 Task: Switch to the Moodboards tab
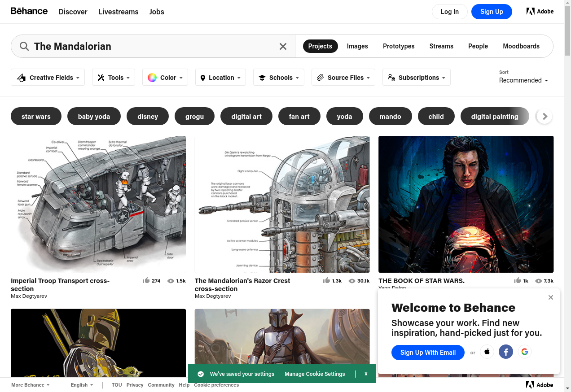click(521, 46)
